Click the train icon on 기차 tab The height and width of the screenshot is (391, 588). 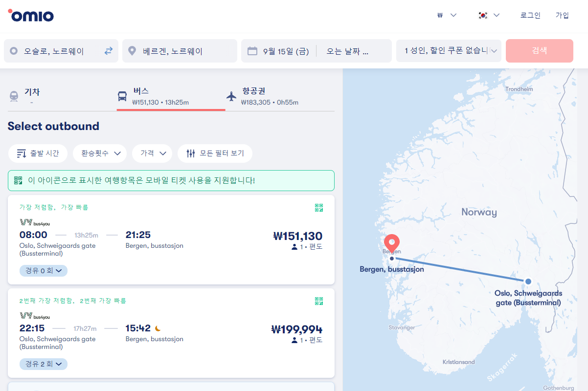[14, 96]
